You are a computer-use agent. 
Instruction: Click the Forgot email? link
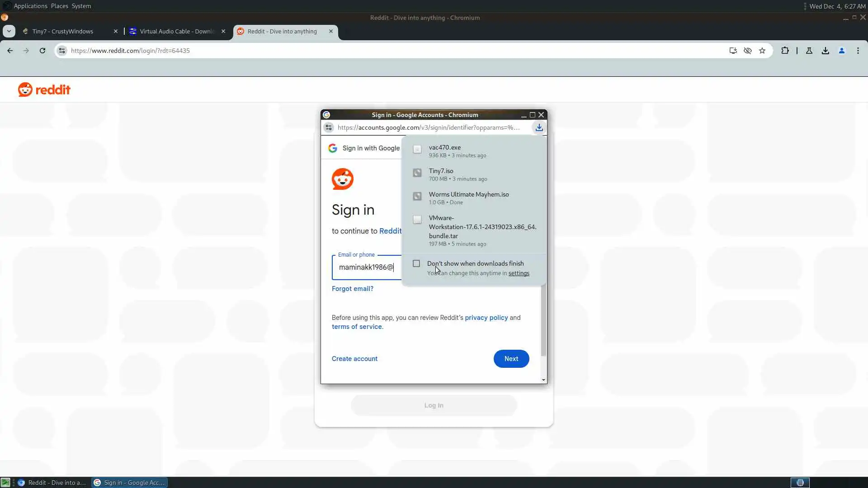(352, 289)
